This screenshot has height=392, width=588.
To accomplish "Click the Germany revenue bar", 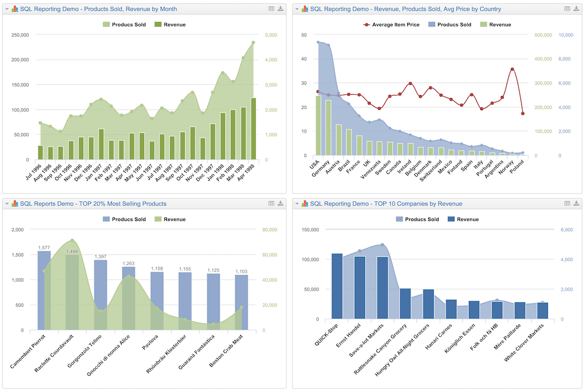I will (329, 128).
